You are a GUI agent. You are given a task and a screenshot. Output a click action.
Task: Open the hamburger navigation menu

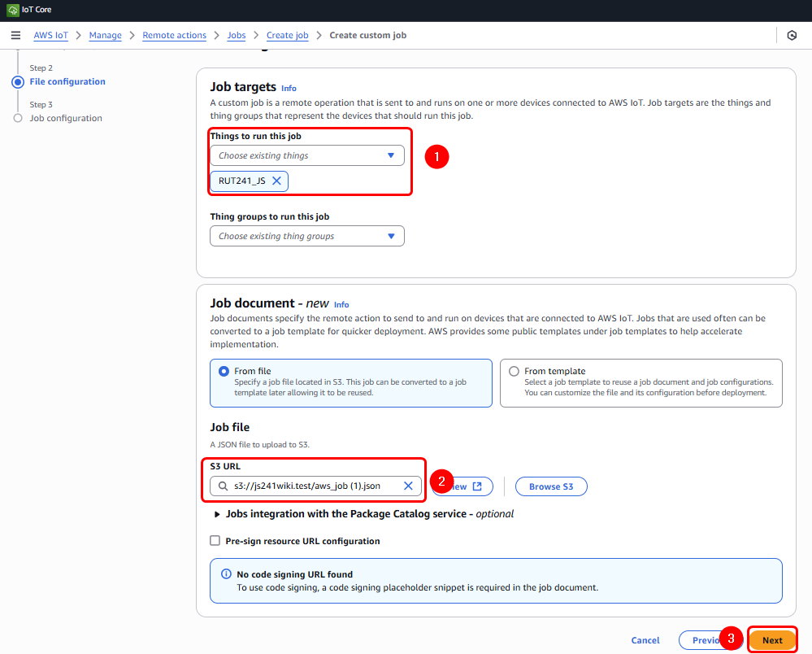click(x=15, y=36)
